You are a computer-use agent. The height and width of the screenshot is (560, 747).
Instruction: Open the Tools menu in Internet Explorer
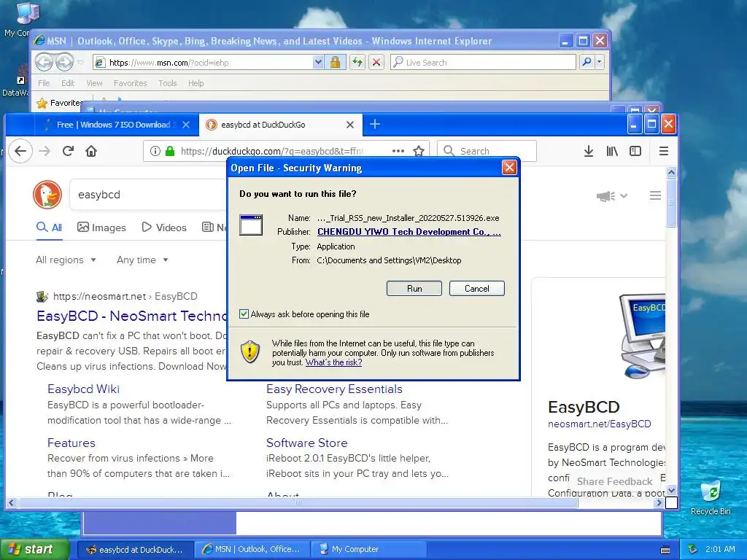[x=168, y=83]
